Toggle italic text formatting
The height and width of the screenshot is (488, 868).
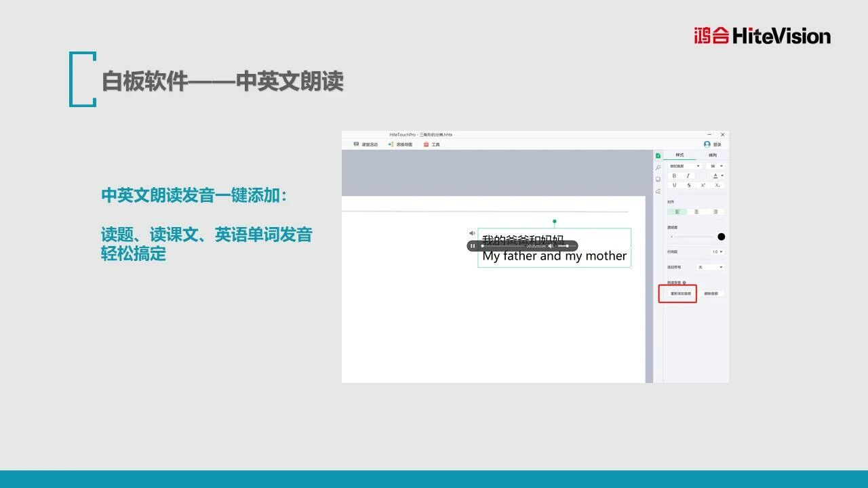(688, 176)
